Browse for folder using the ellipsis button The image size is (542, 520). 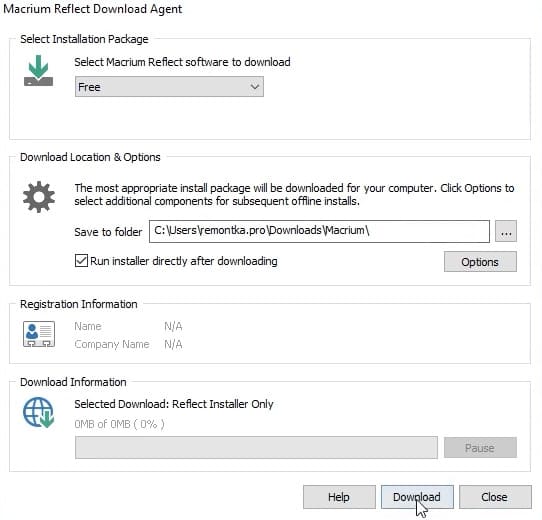[506, 231]
